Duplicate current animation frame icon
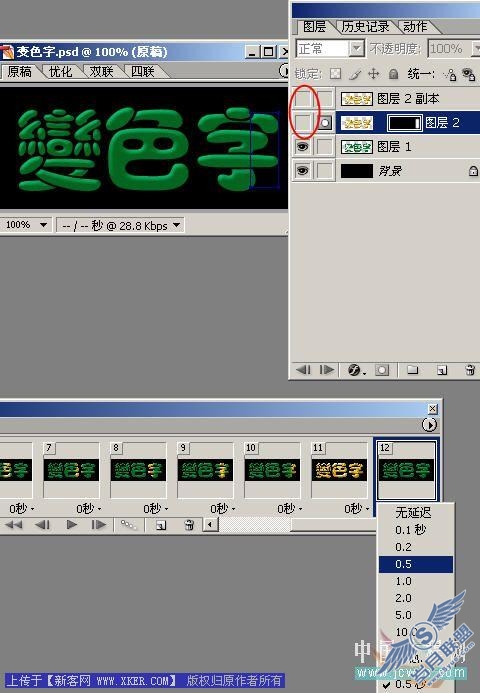This screenshot has width=480, height=693. point(161,525)
